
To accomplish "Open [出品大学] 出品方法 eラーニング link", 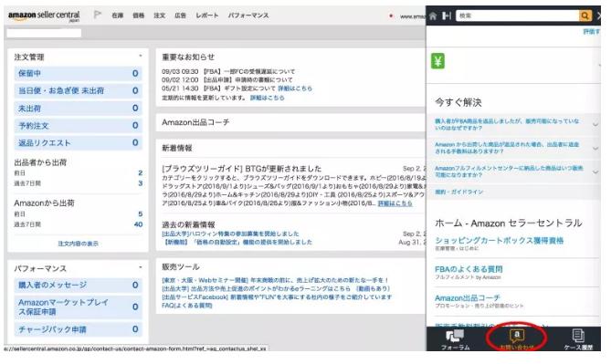I will pyautogui.click(x=276, y=288).
